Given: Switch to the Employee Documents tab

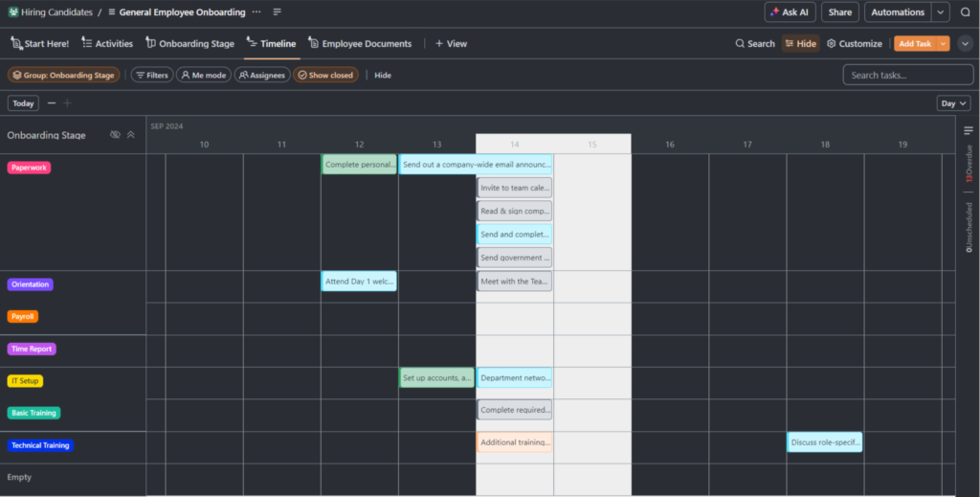Looking at the screenshot, I should pyautogui.click(x=360, y=44).
